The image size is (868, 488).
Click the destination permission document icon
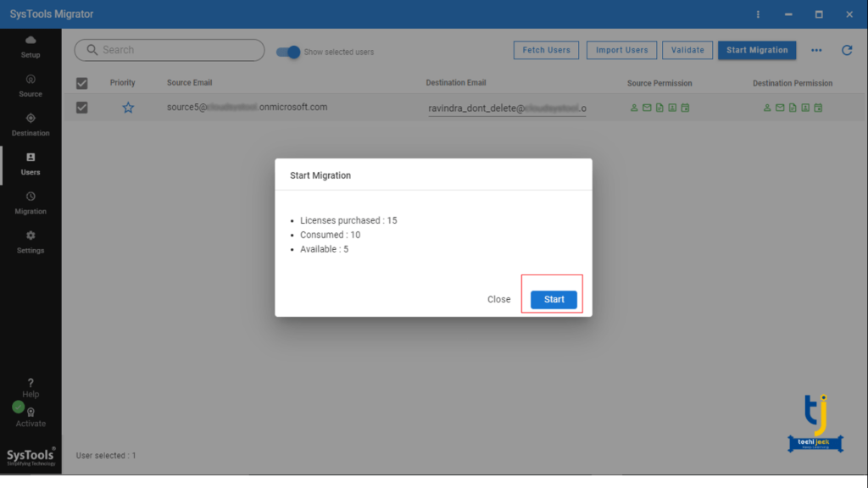793,108
